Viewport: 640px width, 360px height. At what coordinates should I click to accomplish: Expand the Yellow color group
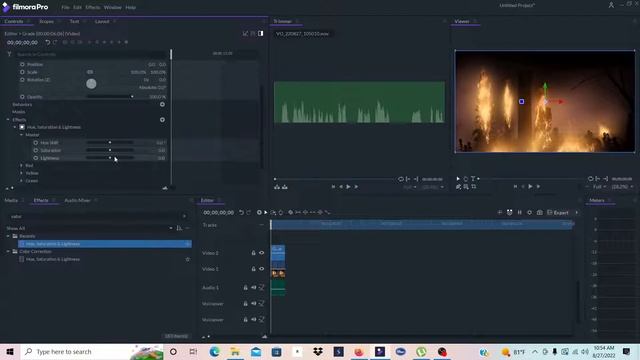22,173
